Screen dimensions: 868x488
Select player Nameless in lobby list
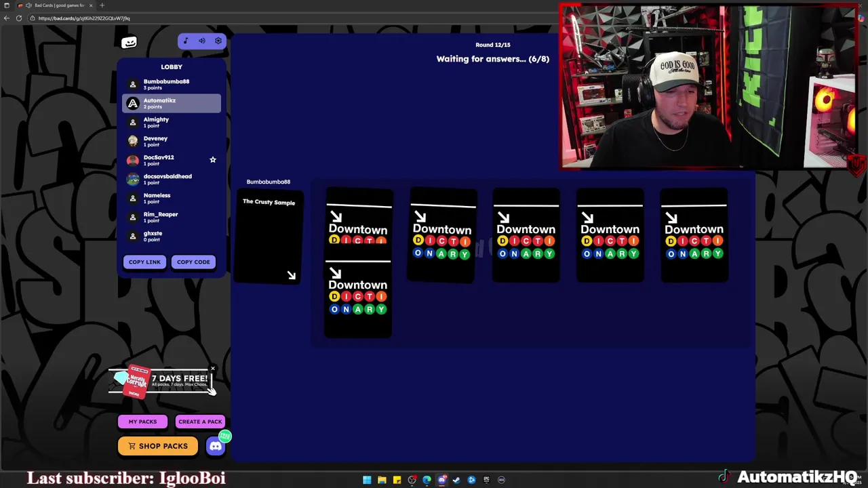point(172,198)
